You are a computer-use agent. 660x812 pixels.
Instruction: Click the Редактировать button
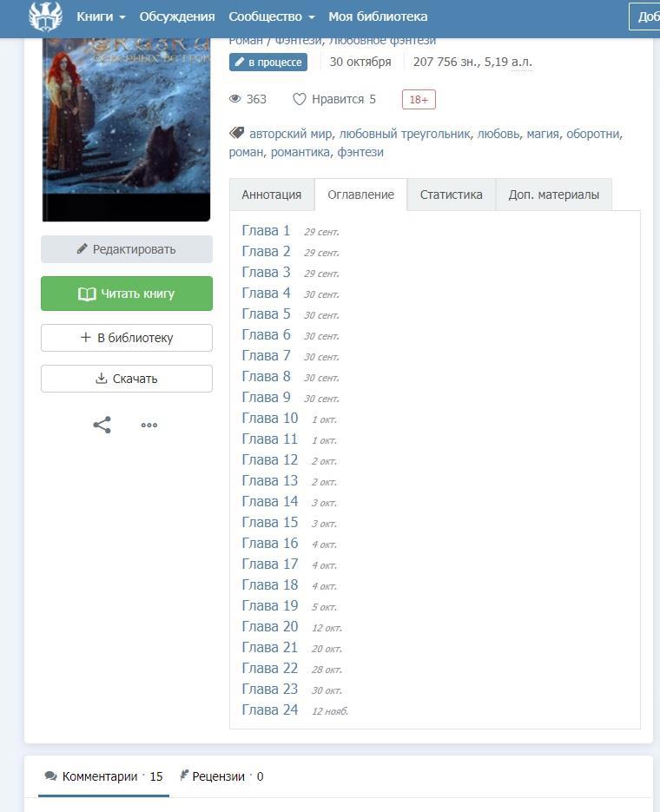coord(127,249)
